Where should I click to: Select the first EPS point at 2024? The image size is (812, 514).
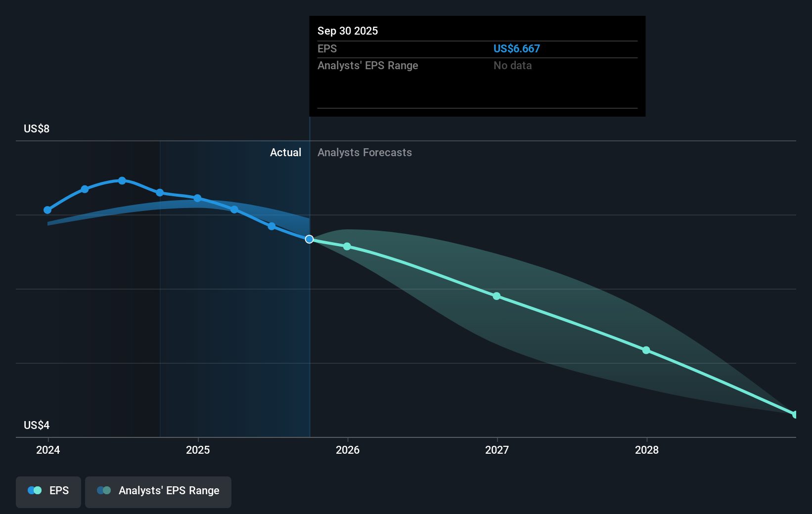point(47,210)
